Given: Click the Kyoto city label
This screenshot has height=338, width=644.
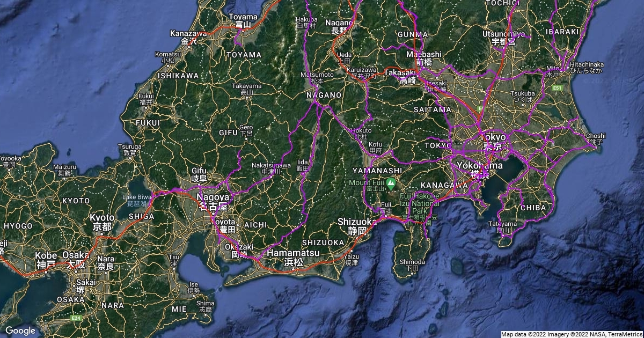Looking at the screenshot, I should pyautogui.click(x=102, y=218).
